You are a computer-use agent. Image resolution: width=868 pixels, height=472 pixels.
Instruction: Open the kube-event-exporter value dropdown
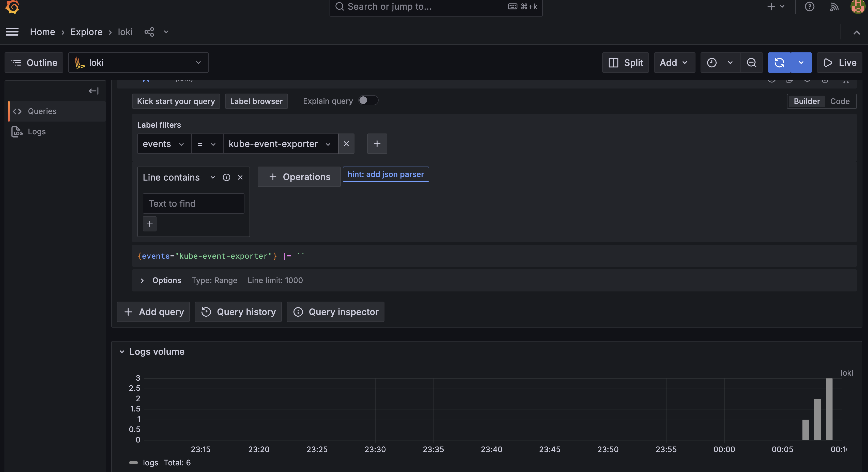280,144
